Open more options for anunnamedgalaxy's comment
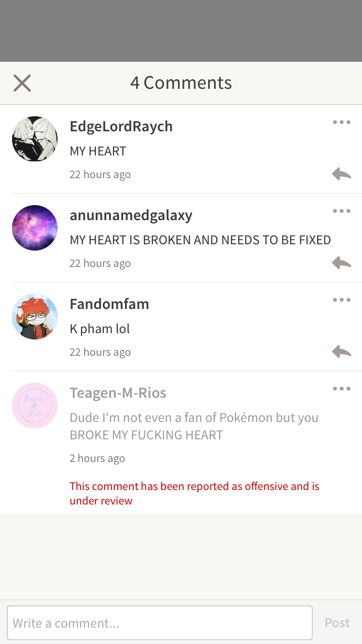The height and width of the screenshot is (644, 362). coord(342,211)
